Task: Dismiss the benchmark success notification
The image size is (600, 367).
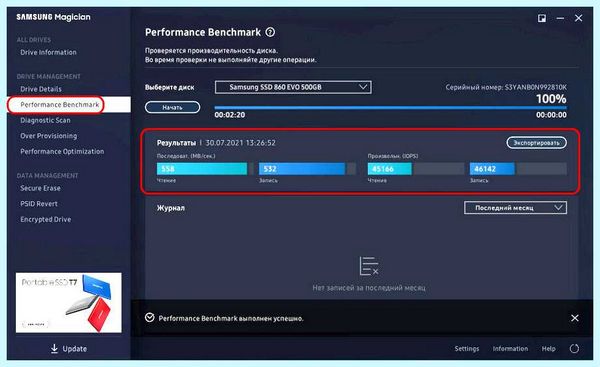Action: click(x=575, y=318)
